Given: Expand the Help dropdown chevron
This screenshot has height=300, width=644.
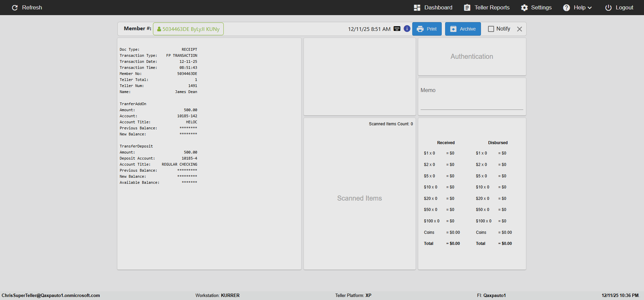Looking at the screenshot, I should click(590, 8).
